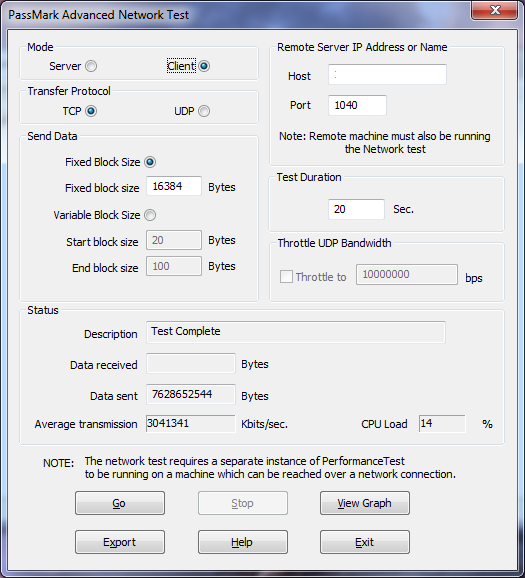Click the Data received field
Screen dimensions: 525x578
pos(191,363)
